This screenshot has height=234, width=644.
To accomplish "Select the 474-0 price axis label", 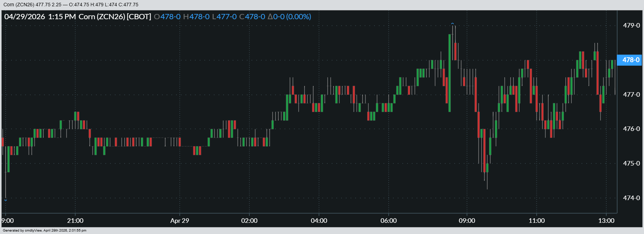I will (631, 198).
